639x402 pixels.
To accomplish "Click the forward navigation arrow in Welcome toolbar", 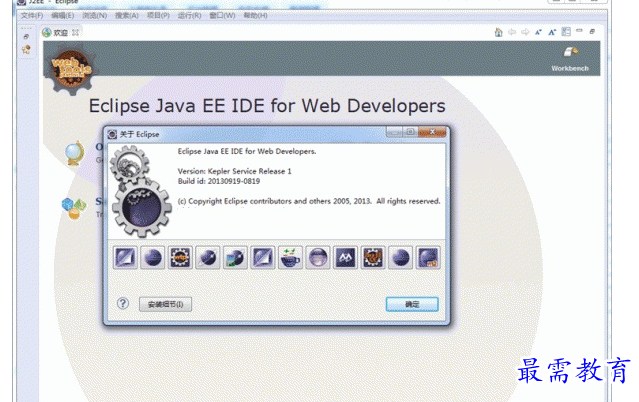I will click(525, 32).
